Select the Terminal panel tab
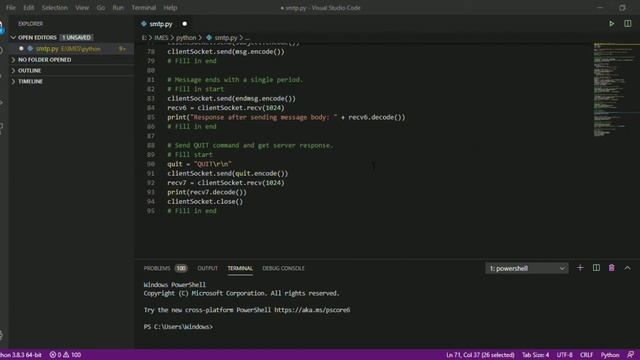This screenshot has height=360, width=640. tap(240, 268)
